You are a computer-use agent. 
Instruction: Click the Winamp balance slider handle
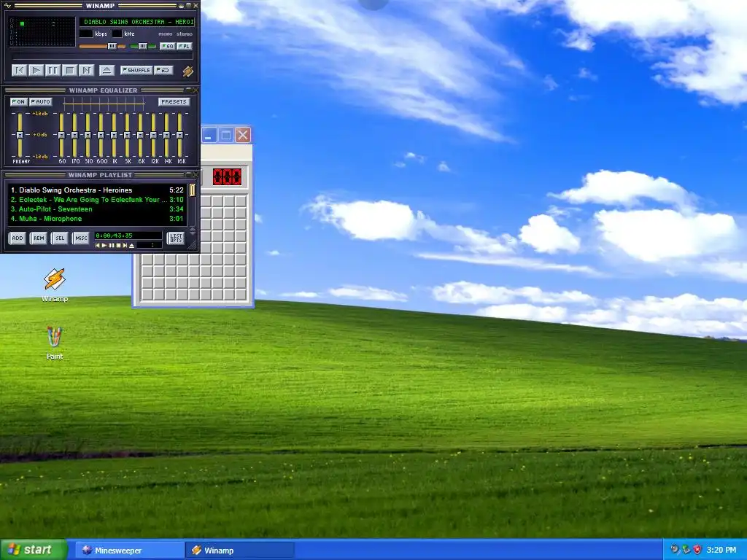point(142,46)
